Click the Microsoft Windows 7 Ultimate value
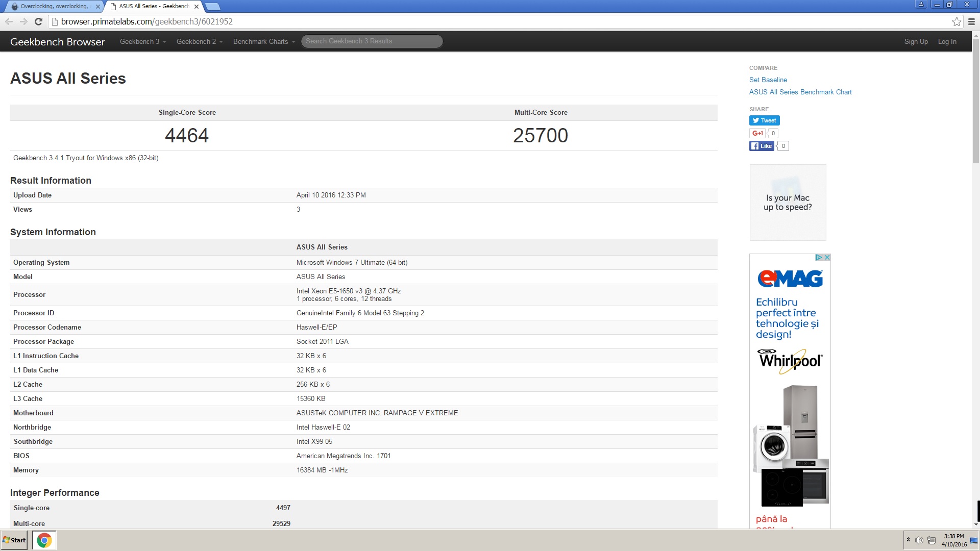Image resolution: width=980 pixels, height=551 pixels. 352,262
